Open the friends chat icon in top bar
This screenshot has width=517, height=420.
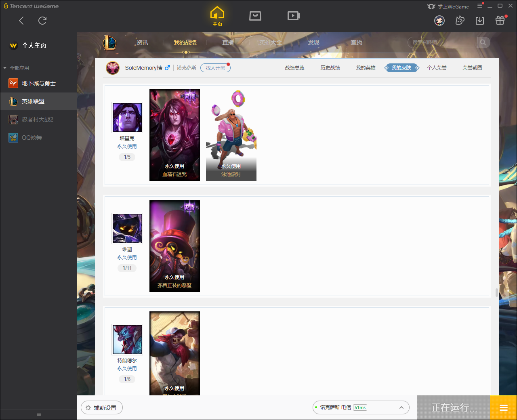[x=460, y=21]
